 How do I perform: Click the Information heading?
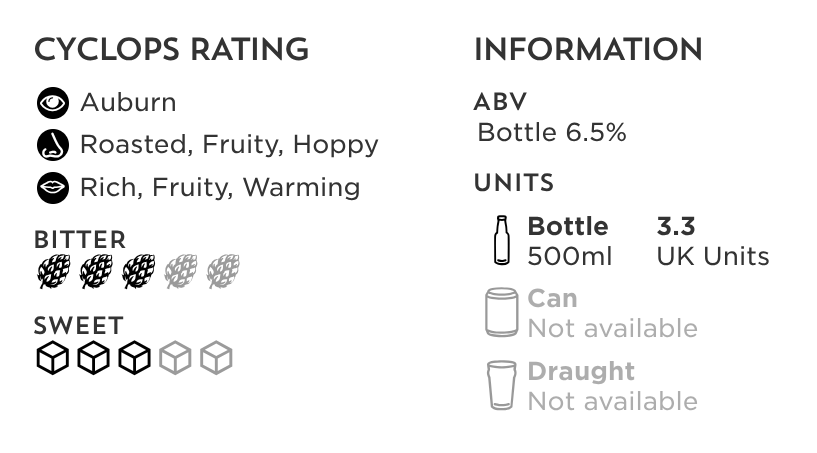pos(588,50)
